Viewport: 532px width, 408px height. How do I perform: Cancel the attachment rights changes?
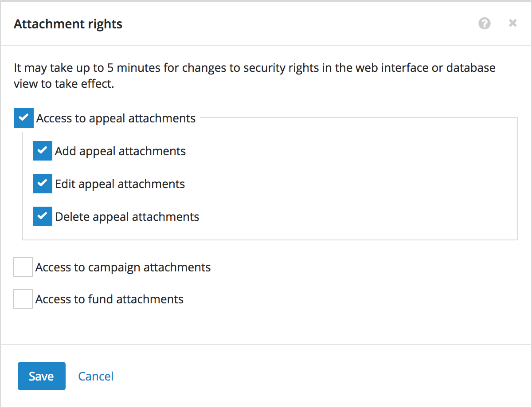tap(96, 376)
